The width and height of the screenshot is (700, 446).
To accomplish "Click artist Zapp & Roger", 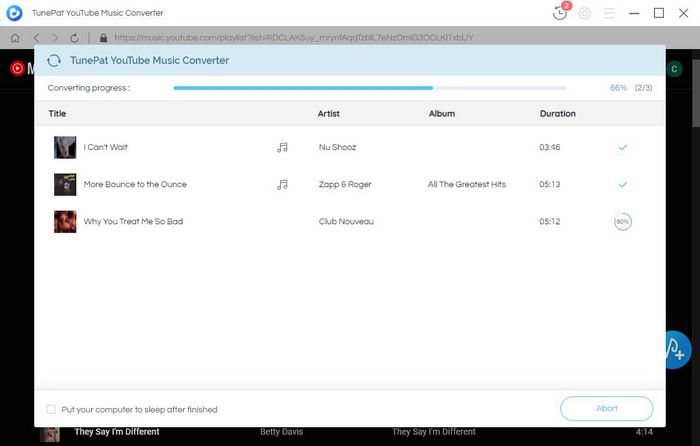I will pyautogui.click(x=345, y=184).
